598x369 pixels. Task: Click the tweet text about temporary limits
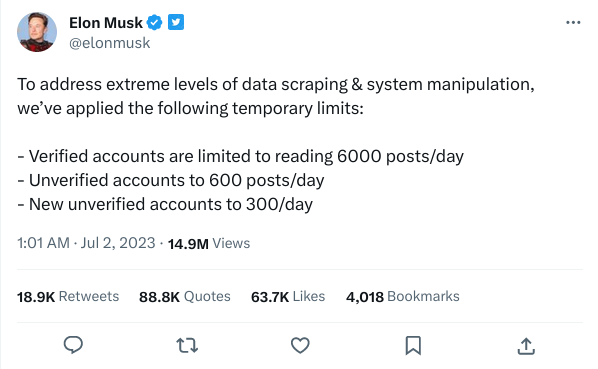(276, 144)
